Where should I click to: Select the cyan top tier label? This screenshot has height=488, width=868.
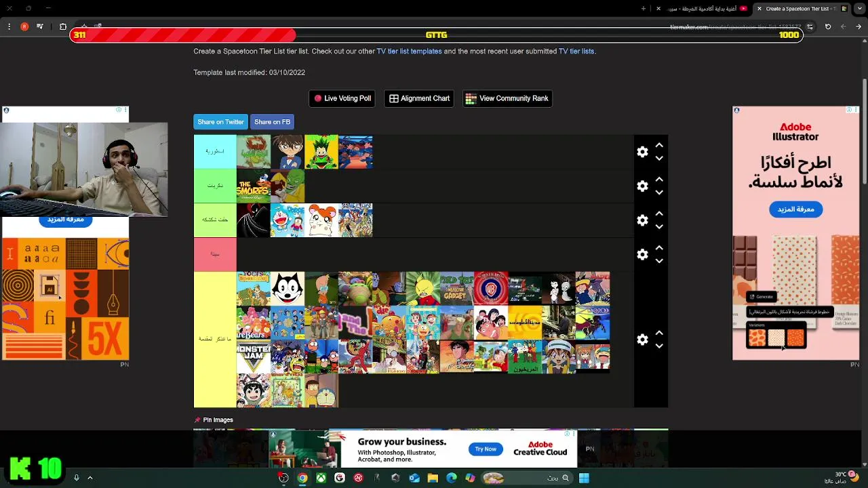(x=215, y=152)
